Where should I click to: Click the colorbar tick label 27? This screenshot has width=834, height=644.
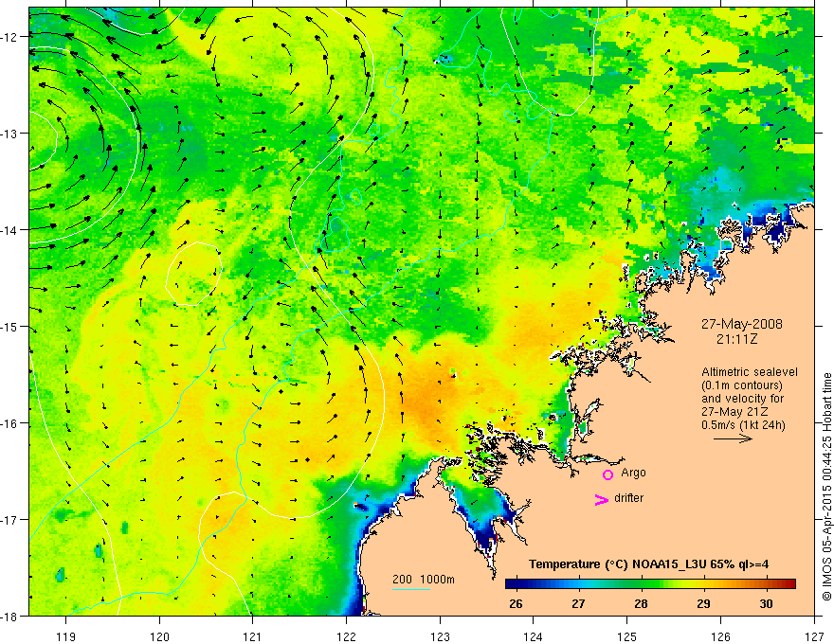(x=578, y=603)
